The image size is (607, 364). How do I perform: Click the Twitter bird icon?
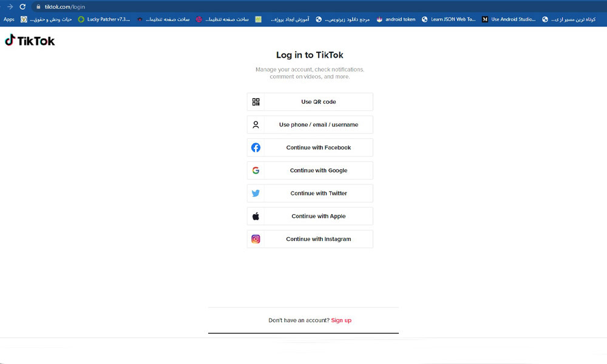coord(256,194)
